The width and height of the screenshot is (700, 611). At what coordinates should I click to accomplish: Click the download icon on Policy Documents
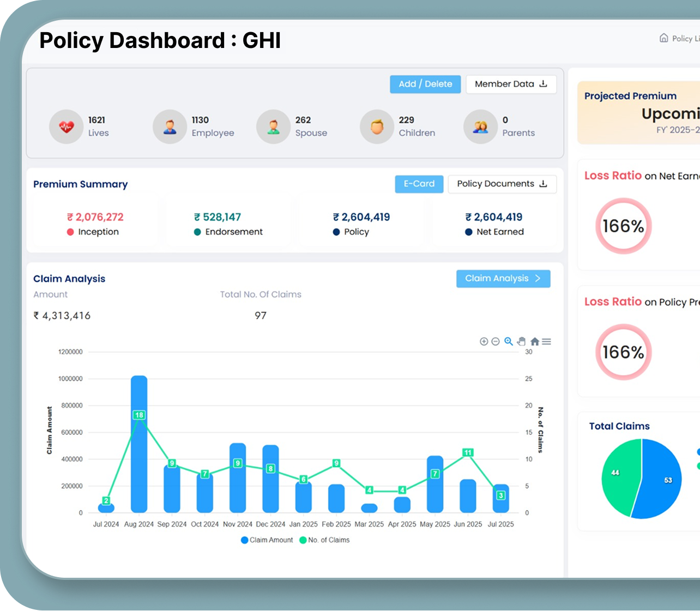[x=544, y=184]
